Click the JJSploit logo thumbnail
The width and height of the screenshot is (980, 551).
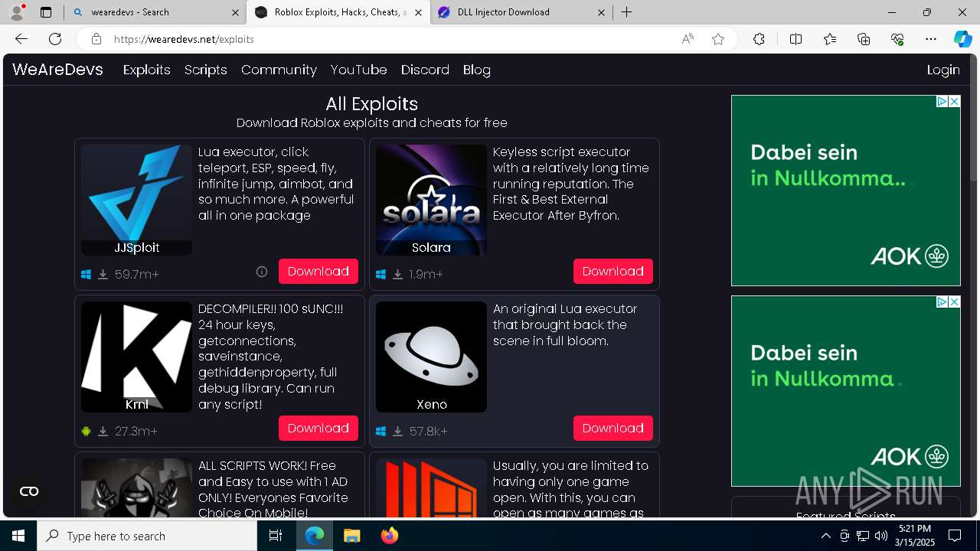136,200
